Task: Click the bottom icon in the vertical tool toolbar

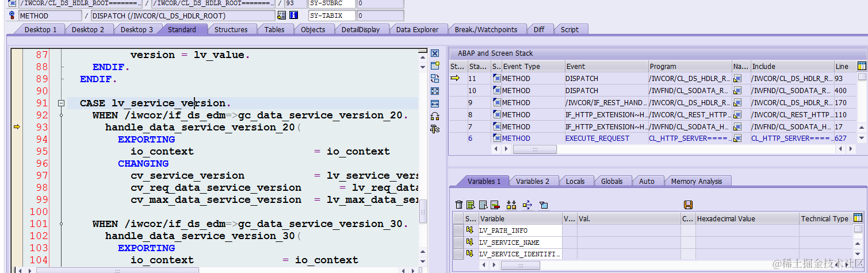Action: 435,129
